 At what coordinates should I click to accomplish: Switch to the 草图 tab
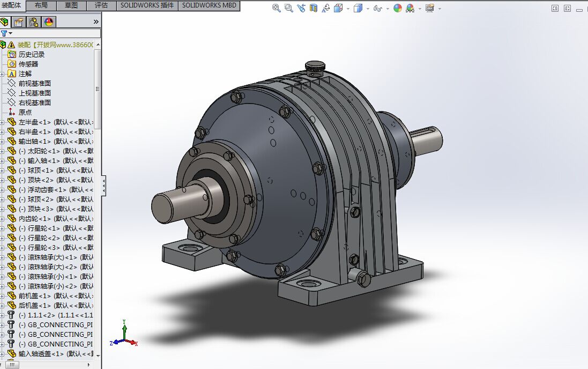point(71,5)
